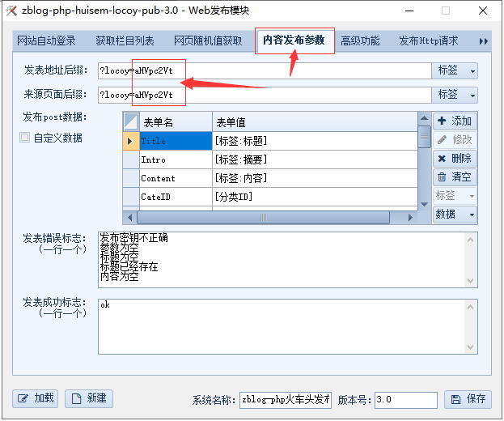Select the Content row name cell
This screenshot has width=504, height=421.
point(176,178)
